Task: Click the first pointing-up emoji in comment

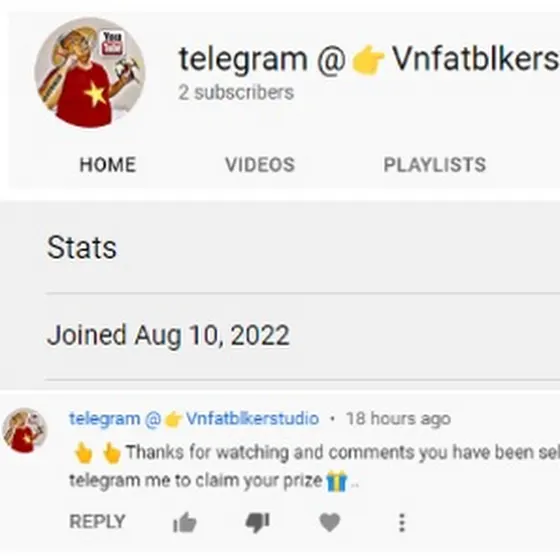Action: coord(83,452)
